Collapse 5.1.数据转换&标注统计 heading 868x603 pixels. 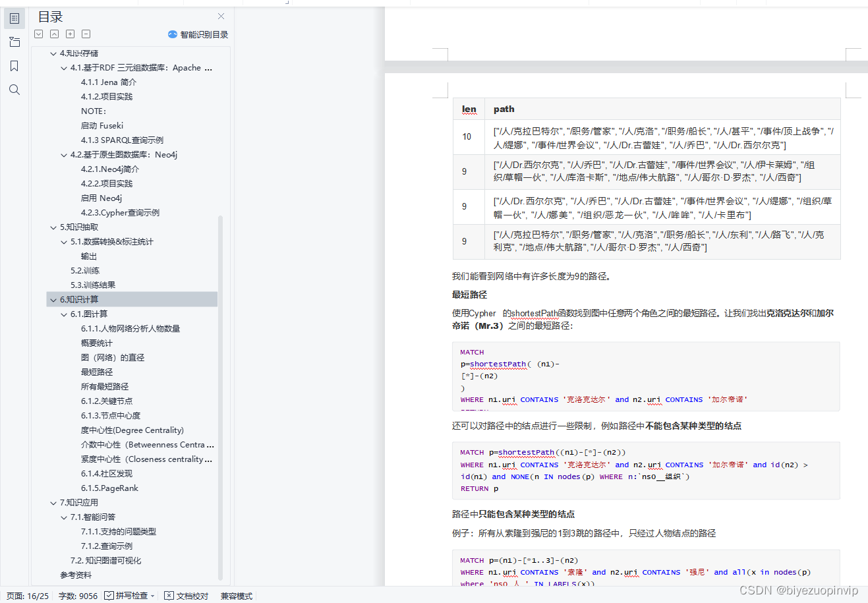(x=64, y=242)
